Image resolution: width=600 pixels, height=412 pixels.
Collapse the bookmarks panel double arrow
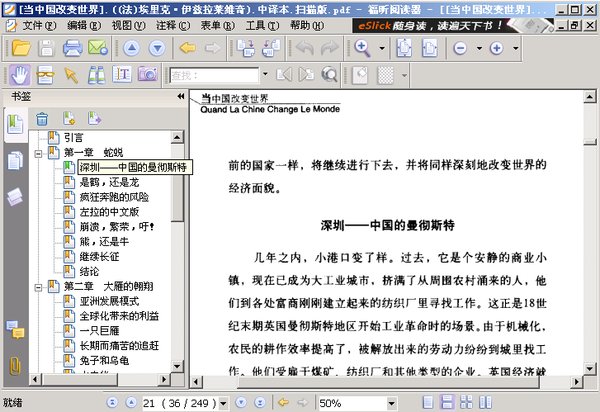(x=181, y=96)
